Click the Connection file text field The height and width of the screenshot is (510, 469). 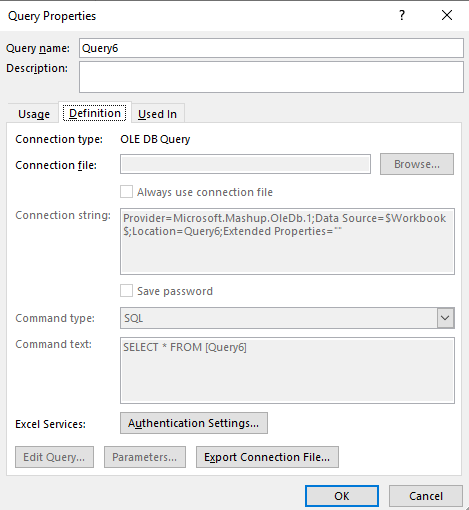pos(245,164)
